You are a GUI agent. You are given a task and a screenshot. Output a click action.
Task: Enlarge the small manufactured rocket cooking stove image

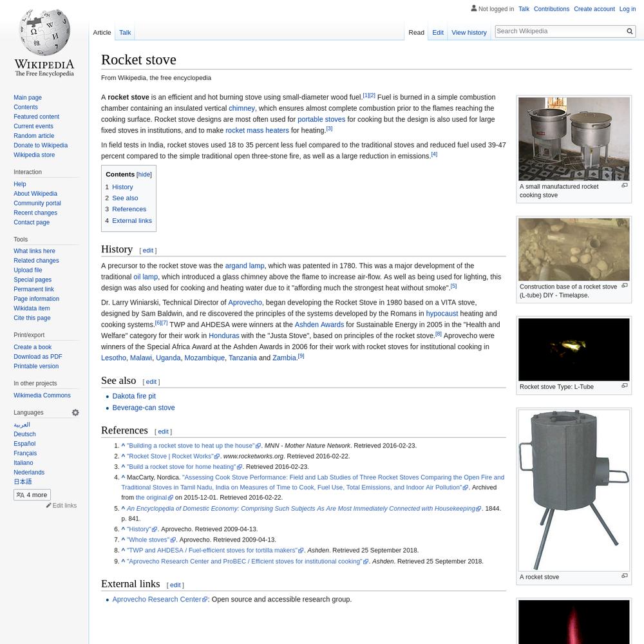coord(624,185)
